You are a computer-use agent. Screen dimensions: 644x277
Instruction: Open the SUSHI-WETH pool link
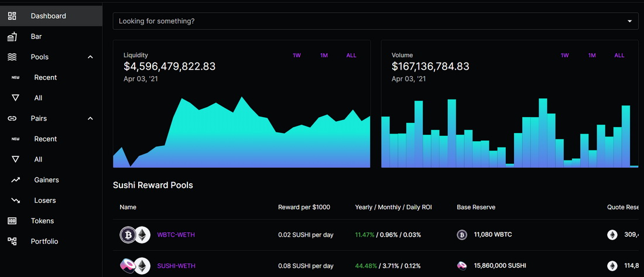point(176,266)
